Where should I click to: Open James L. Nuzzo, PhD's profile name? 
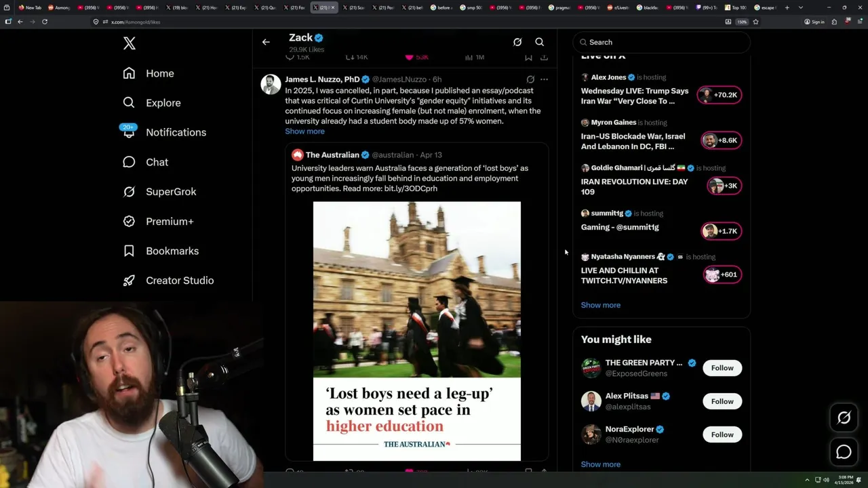point(322,79)
